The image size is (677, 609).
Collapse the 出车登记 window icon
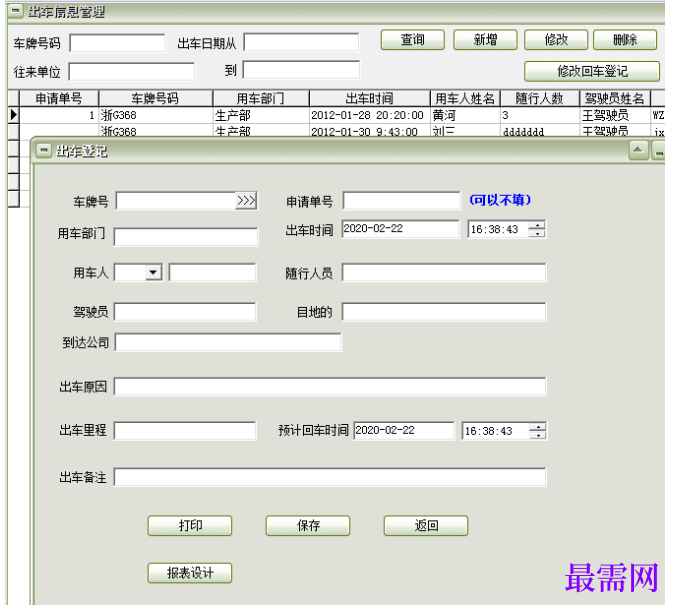coord(43,150)
